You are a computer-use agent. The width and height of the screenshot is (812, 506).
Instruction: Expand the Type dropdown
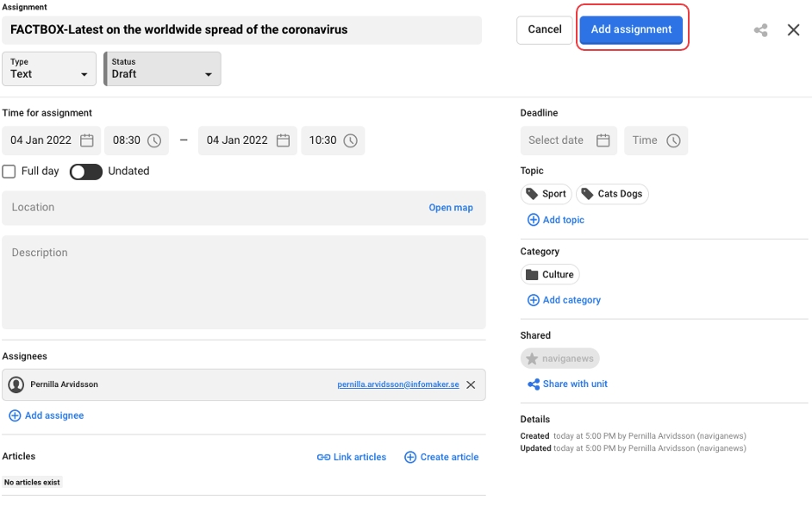point(48,69)
